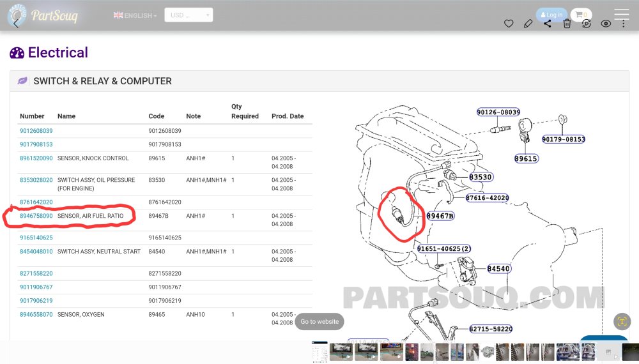Image resolution: width=639 pixels, height=364 pixels.
Task: Click diagram label 84540
Action: coord(499,269)
